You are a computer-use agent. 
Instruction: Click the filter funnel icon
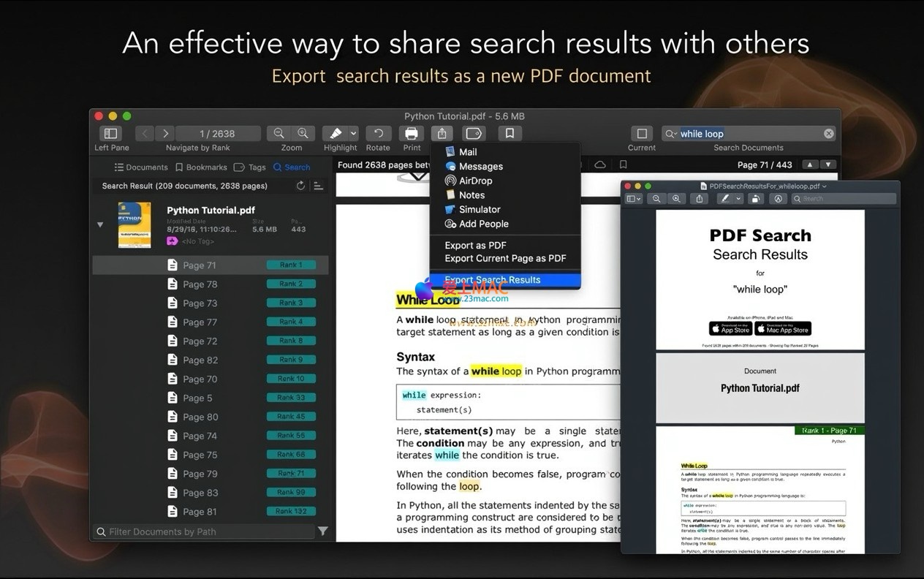point(322,531)
